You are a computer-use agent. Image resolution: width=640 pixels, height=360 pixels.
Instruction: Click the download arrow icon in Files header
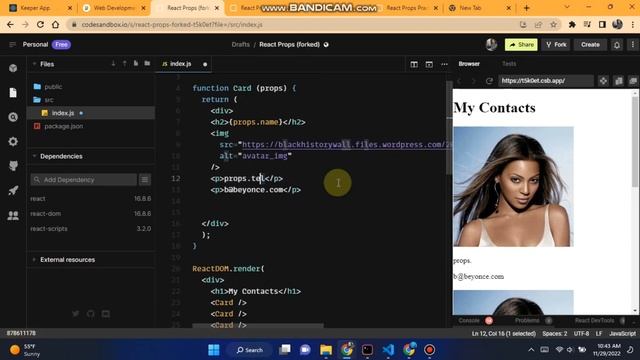coord(113,64)
